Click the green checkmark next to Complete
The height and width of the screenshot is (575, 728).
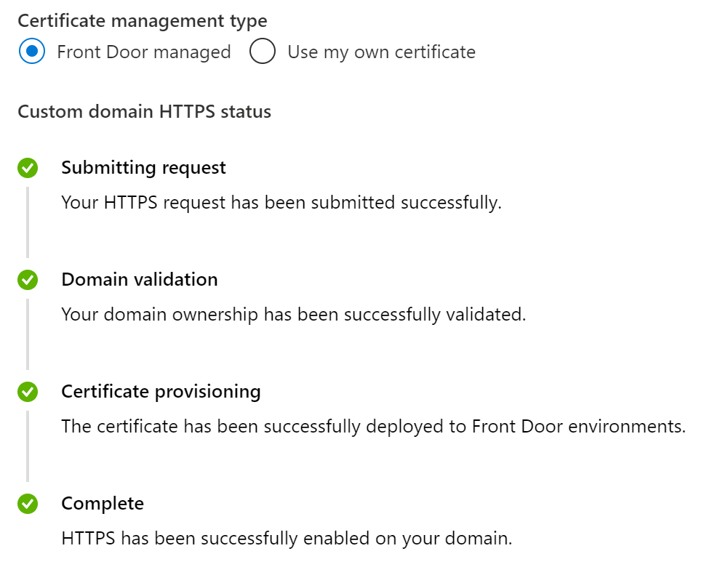click(x=28, y=504)
